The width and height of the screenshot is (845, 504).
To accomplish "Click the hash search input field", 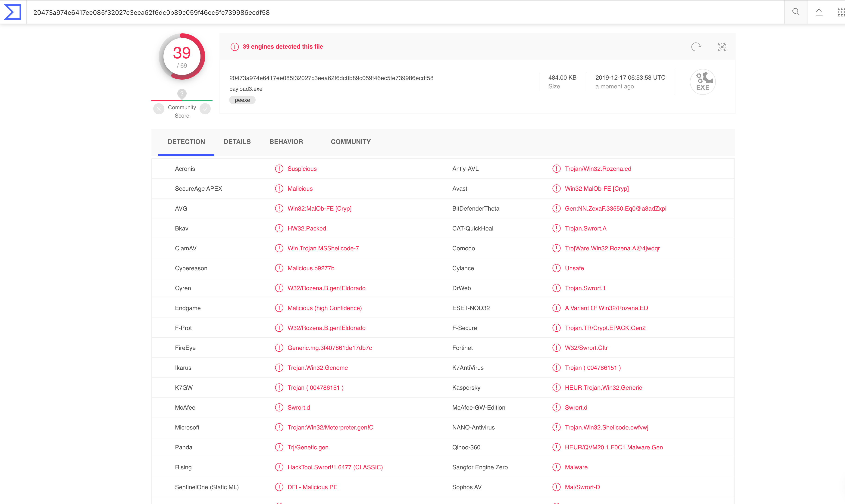I will pyautogui.click(x=405, y=12).
